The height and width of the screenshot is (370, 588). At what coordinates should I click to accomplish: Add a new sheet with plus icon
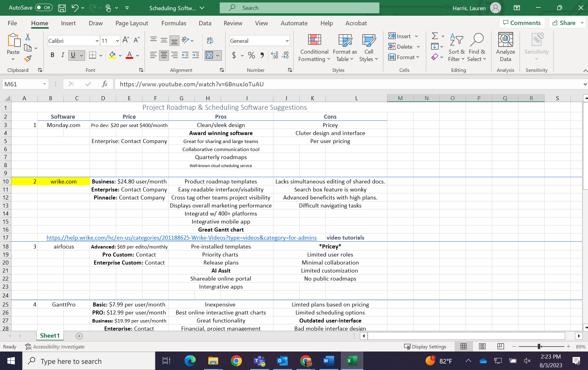click(79, 336)
